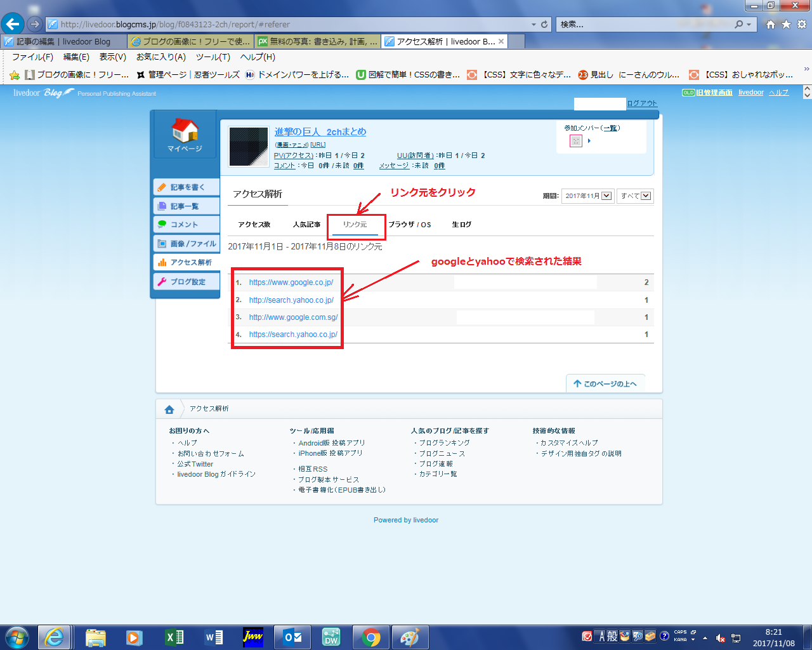Click the muted volume icon in system tray
Image resolution: width=812 pixels, height=650 pixels.
click(x=720, y=637)
